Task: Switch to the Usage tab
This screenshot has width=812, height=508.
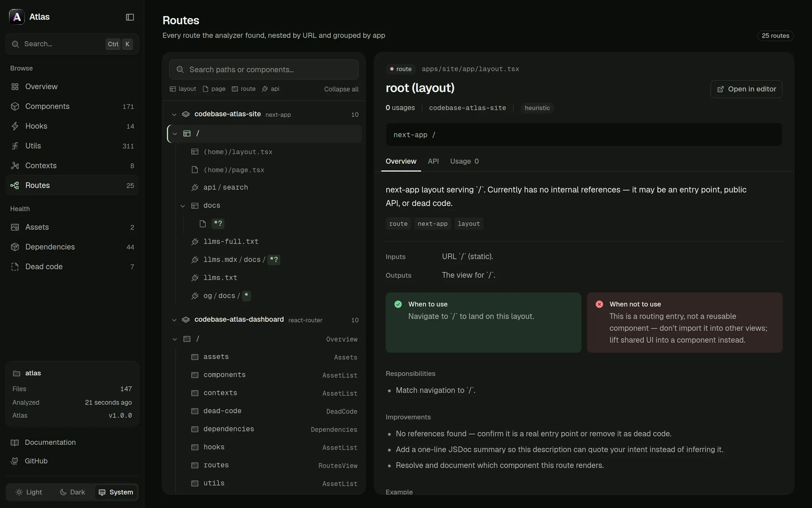Action: click(464, 161)
